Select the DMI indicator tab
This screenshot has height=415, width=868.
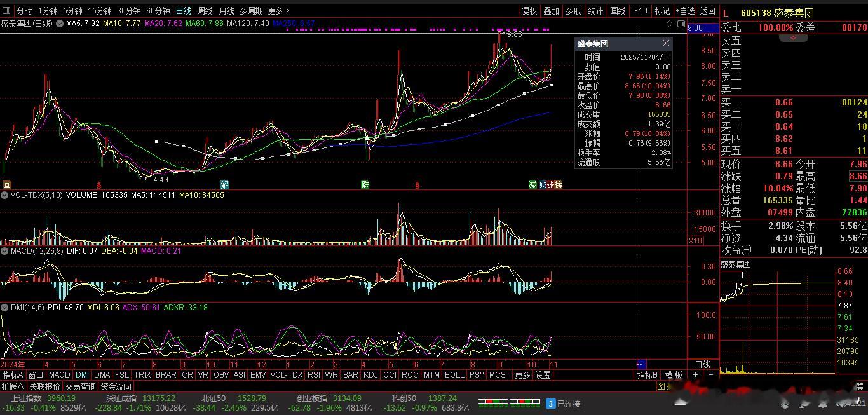point(82,376)
